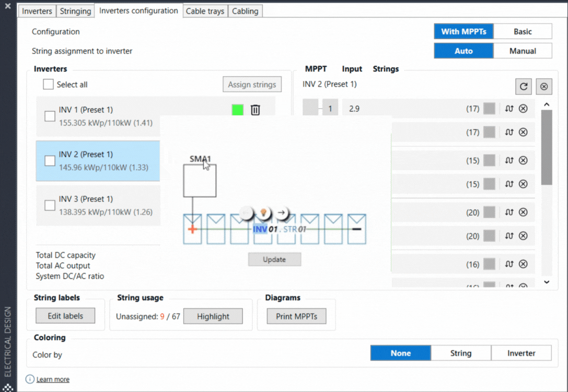This screenshot has height=392, width=568.
Task: Click the light bulb icon above the string diagram
Action: tap(263, 212)
